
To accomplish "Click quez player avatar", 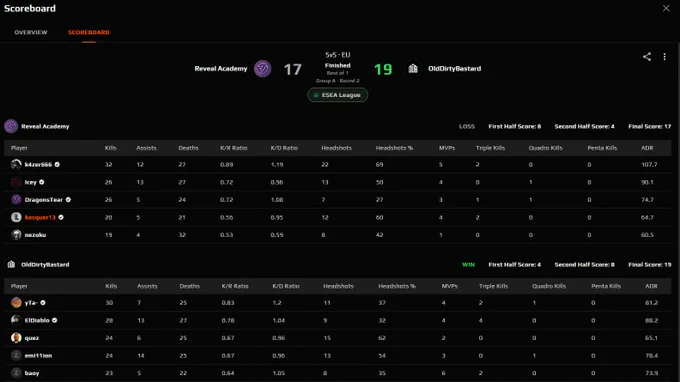I will pos(16,338).
